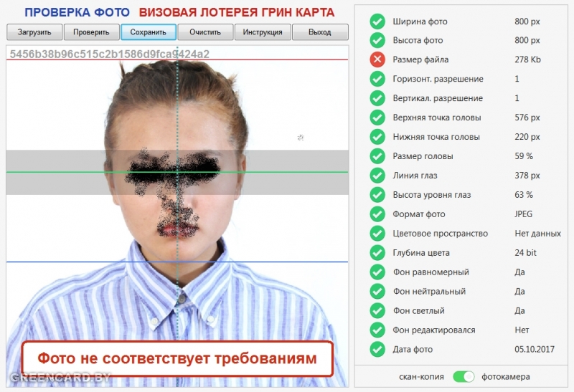Select the фотокамера mode label
Viewport: 574px width, 392px height.
[x=506, y=376]
